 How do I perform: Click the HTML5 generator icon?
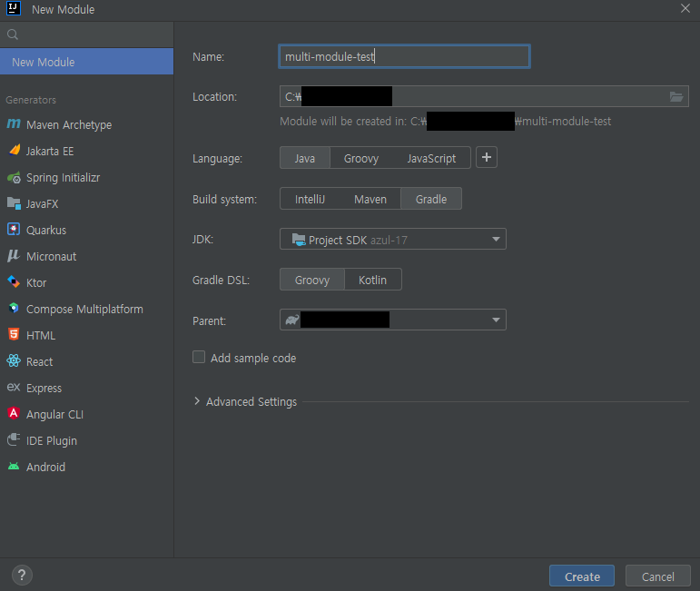14,334
